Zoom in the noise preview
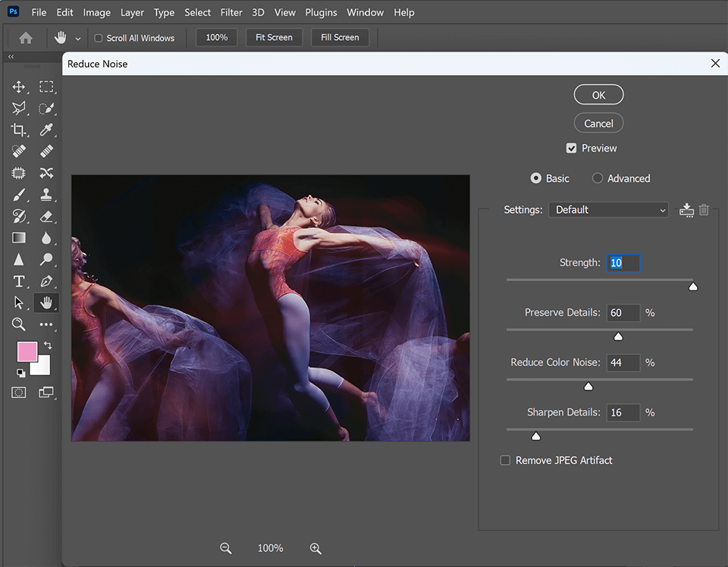 tap(315, 548)
